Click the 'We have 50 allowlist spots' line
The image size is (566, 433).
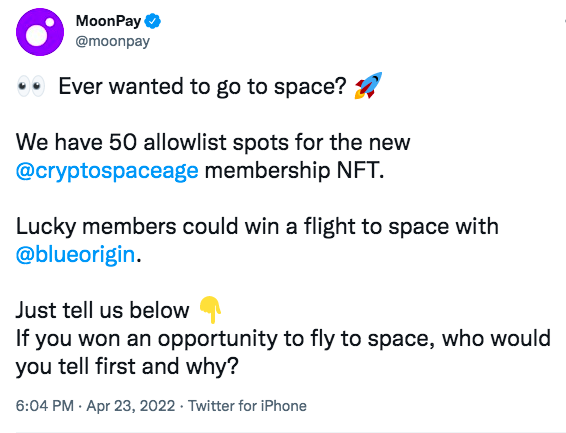[213, 142]
